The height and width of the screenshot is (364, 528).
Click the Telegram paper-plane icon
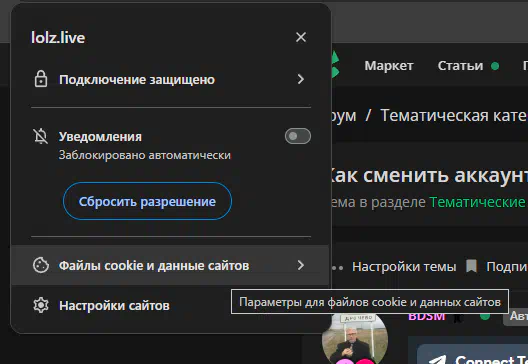tap(438, 360)
